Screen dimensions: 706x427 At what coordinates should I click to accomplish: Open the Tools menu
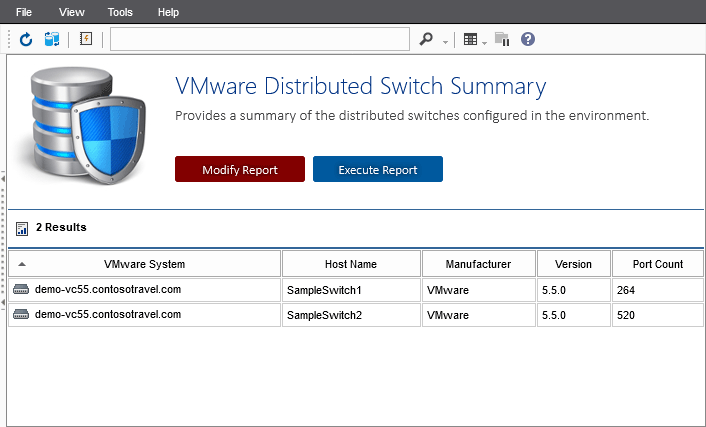120,12
